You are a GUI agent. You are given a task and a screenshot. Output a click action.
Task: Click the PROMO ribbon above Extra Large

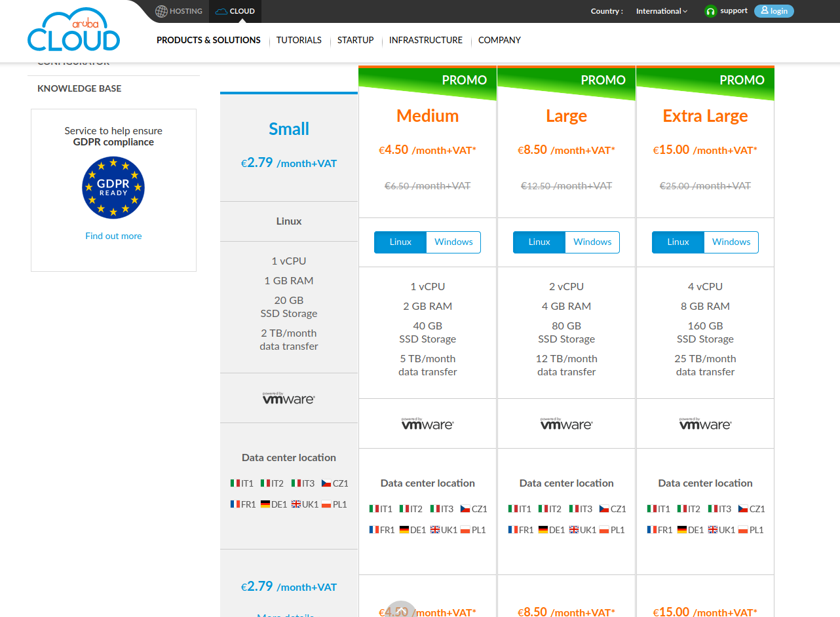706,83
